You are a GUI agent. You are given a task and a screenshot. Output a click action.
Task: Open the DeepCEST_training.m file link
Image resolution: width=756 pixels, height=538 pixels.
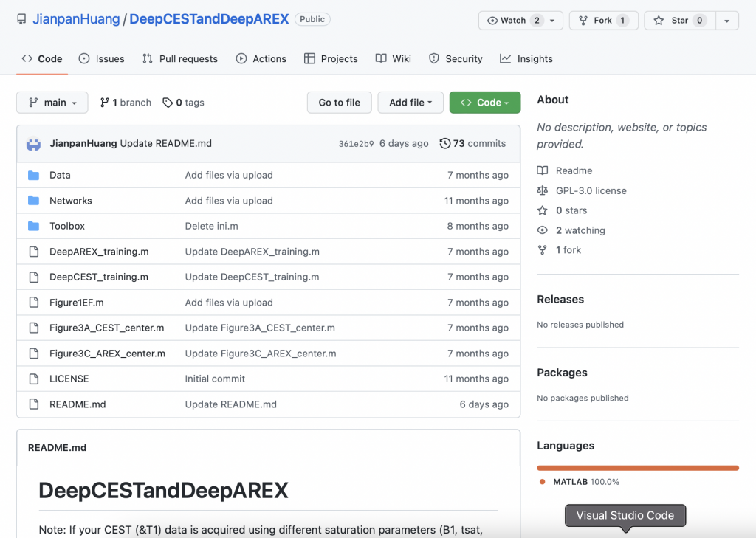click(99, 277)
